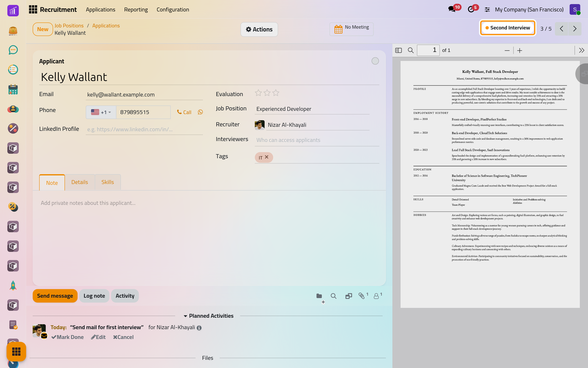
Task: Open the Reporting menu
Action: coord(136,10)
